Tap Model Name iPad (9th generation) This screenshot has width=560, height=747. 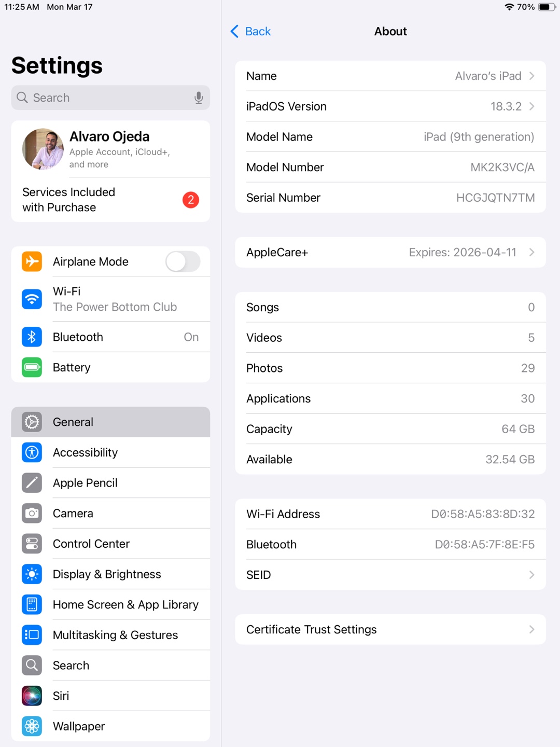[x=479, y=137]
